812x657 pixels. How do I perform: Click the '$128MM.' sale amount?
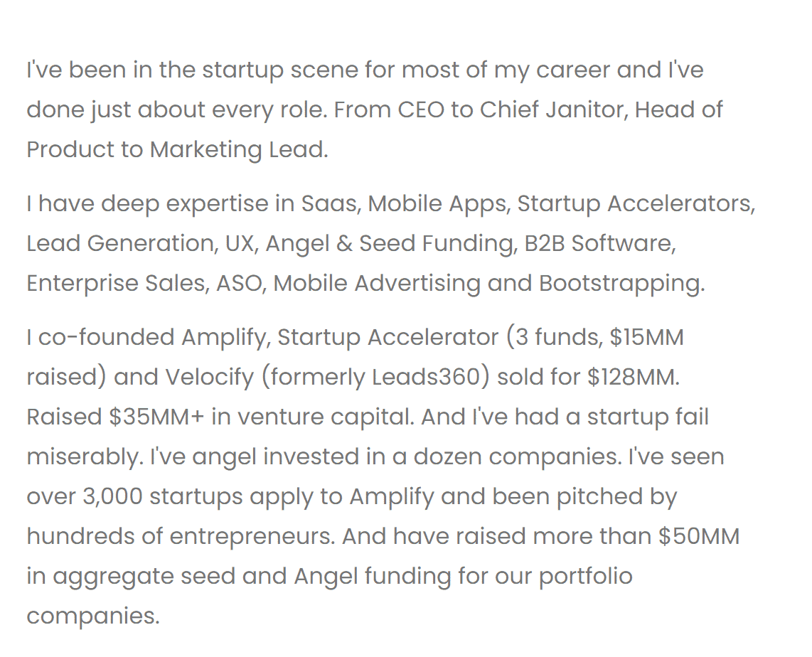click(x=634, y=377)
